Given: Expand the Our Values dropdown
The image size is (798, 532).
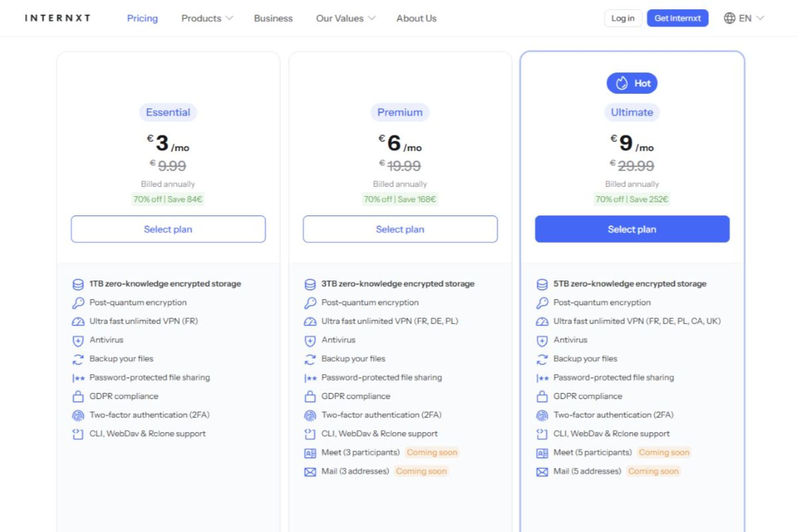Looking at the screenshot, I should click(345, 18).
